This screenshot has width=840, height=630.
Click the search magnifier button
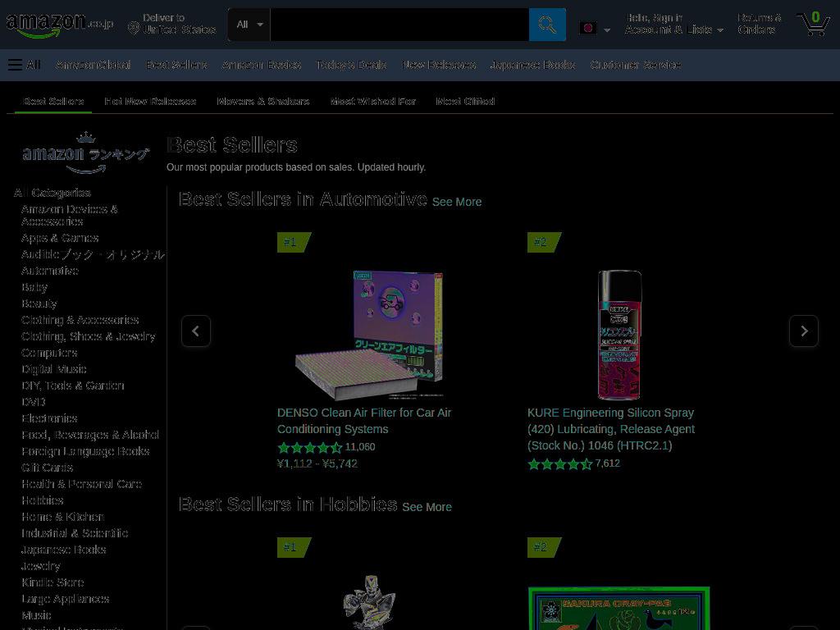(x=547, y=25)
